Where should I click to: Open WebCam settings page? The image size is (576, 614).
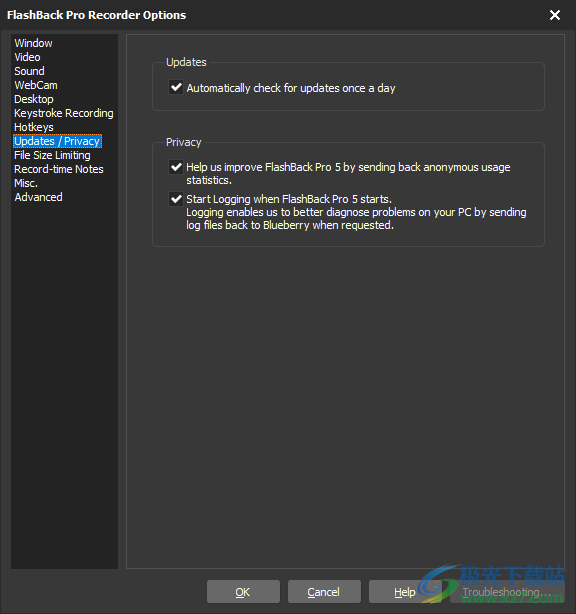click(x=36, y=85)
